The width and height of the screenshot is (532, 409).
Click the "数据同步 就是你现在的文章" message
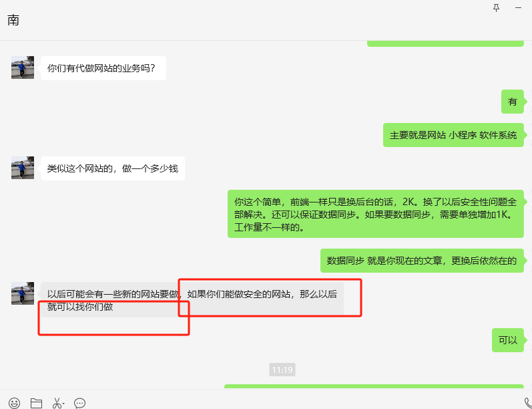[x=421, y=261]
